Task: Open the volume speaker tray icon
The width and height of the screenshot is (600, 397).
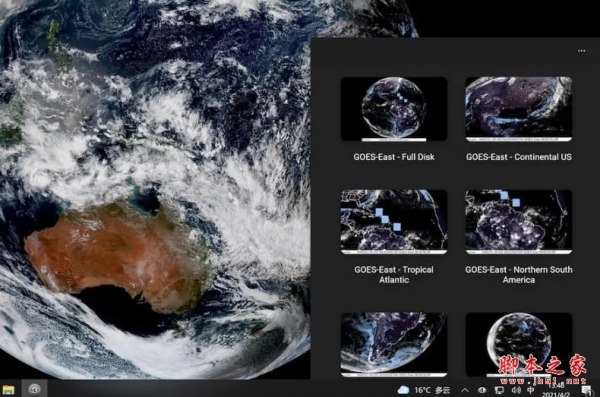Action: click(x=516, y=390)
